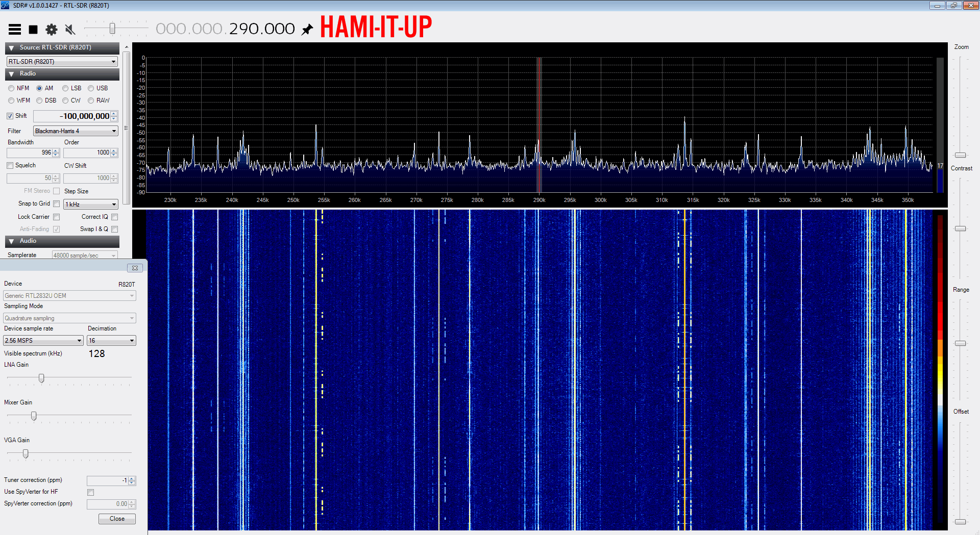Click the red tuning marker at 290k
Image resolution: width=980 pixels, height=535 pixels.
[x=539, y=125]
